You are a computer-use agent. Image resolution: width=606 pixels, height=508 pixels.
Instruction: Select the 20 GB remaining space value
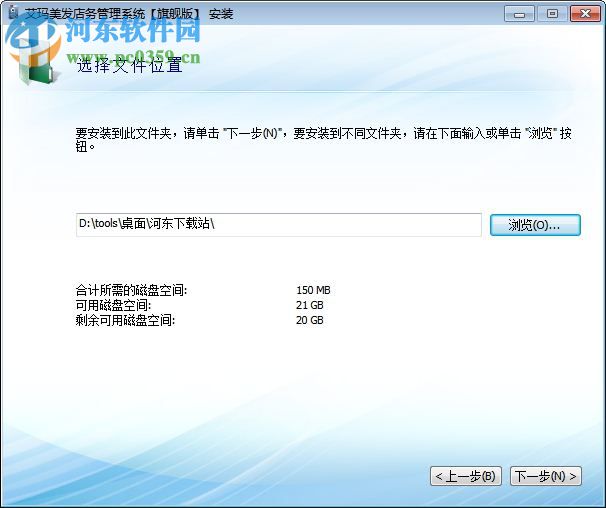coord(310,320)
